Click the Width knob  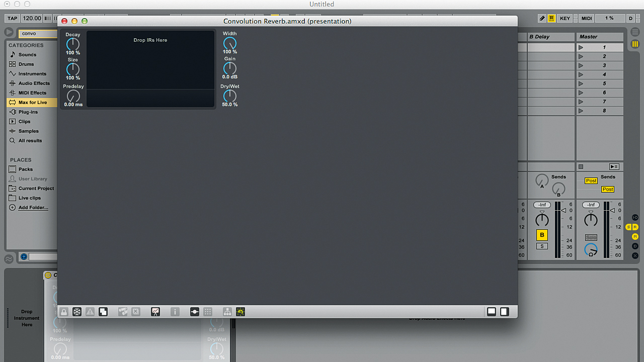tap(230, 43)
